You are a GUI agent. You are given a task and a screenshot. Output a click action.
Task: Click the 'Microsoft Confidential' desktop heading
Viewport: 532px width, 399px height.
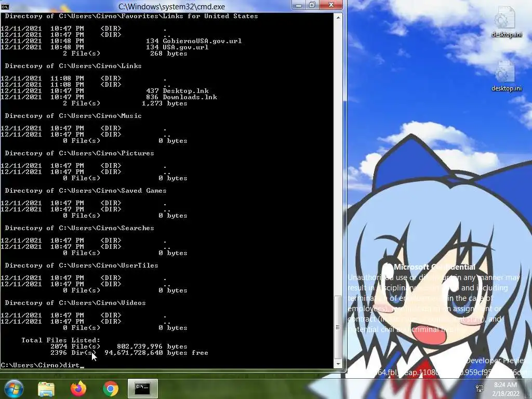[x=434, y=267]
